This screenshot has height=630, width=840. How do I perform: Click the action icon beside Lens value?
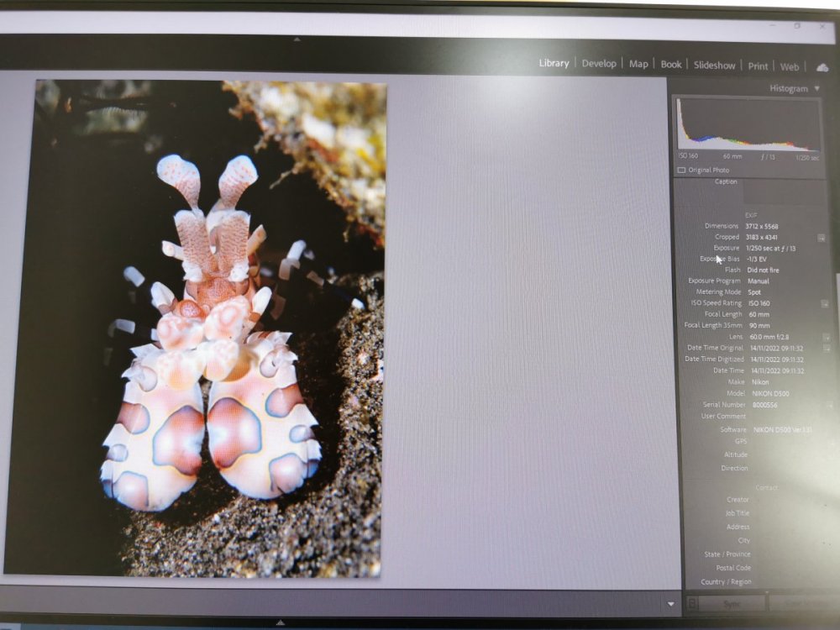pos(826,337)
